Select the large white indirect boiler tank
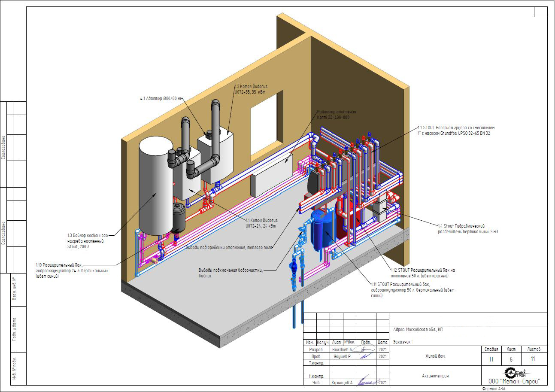This screenshot has height=392, width=555. tap(155, 185)
